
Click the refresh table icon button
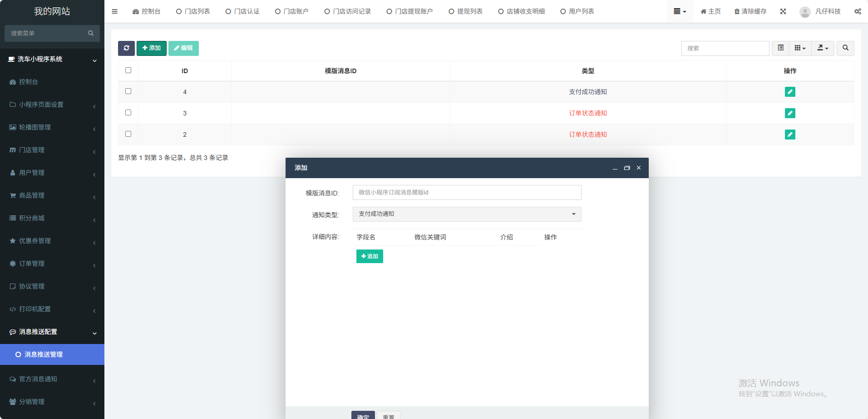click(126, 48)
